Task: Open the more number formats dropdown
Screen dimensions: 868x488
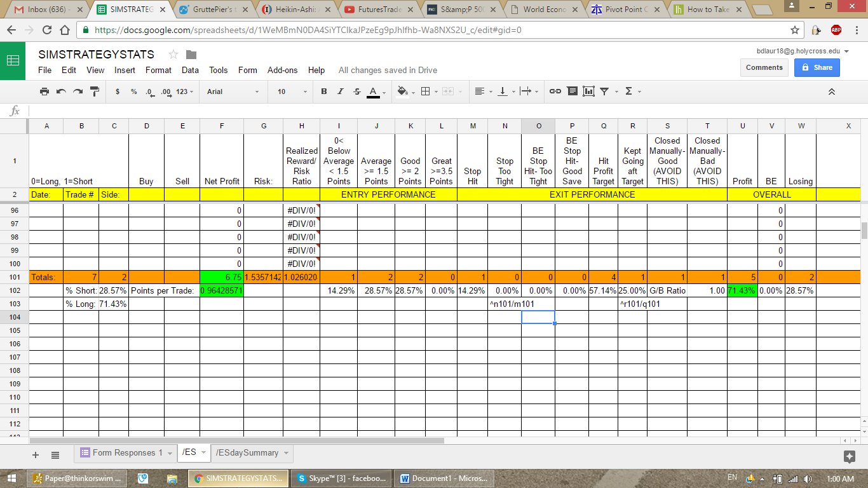Action: (185, 91)
